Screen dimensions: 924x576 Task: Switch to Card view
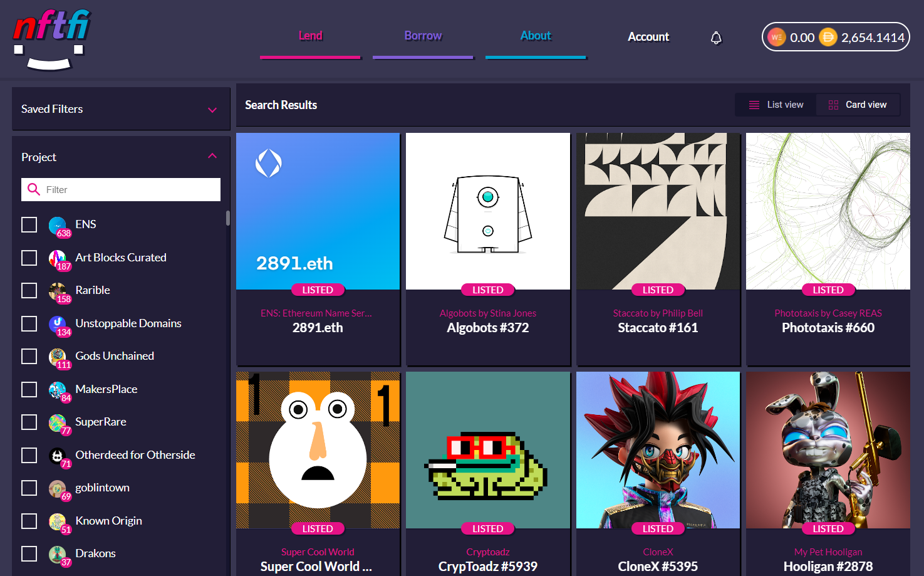pos(858,105)
